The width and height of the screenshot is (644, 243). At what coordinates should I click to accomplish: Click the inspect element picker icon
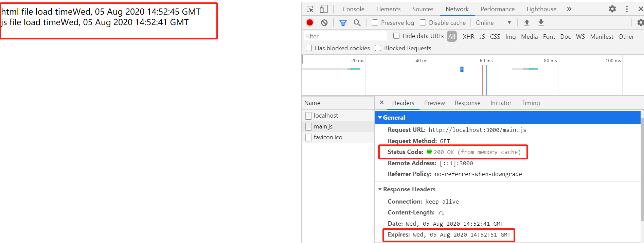click(310, 9)
